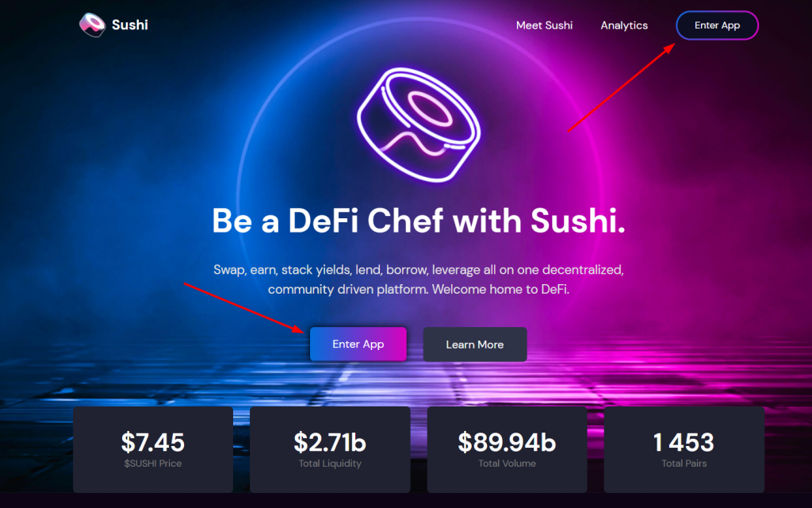Image resolution: width=812 pixels, height=508 pixels.
Task: Open the Meet Sushi navigation link
Action: click(544, 25)
